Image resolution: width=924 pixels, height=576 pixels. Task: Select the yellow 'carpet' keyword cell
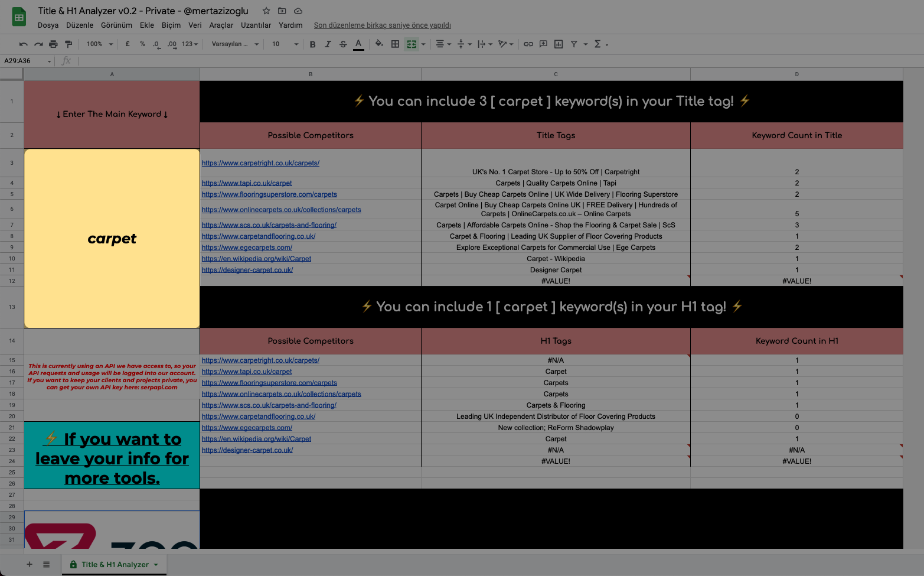coord(112,239)
